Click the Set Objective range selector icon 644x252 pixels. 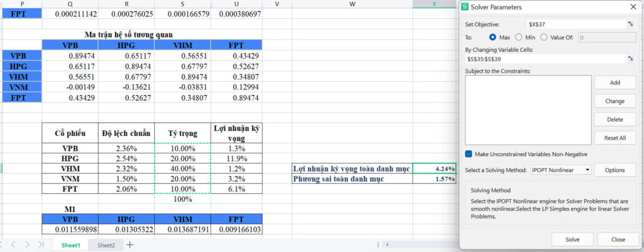tap(630, 25)
